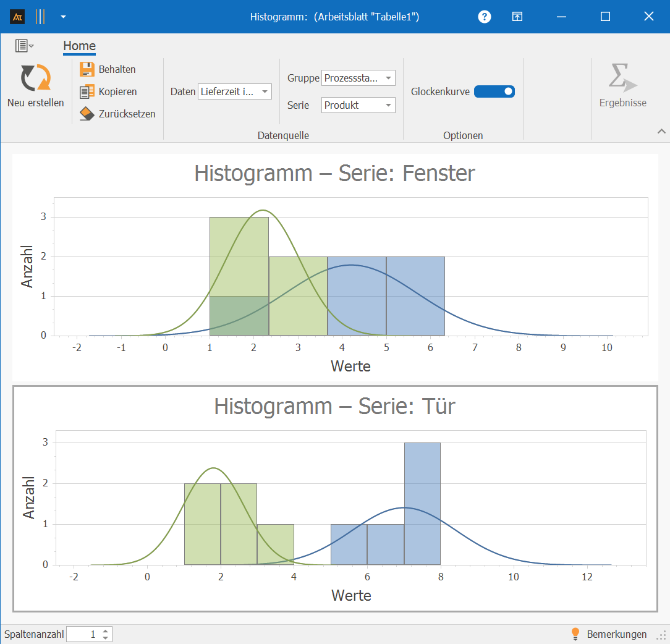The width and height of the screenshot is (670, 644).
Task: Open the Ergebnisse sigma results icon
Action: tap(622, 78)
